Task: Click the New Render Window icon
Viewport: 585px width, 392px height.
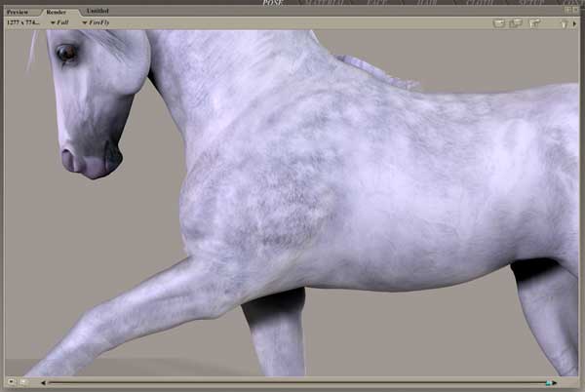Action: [534, 23]
